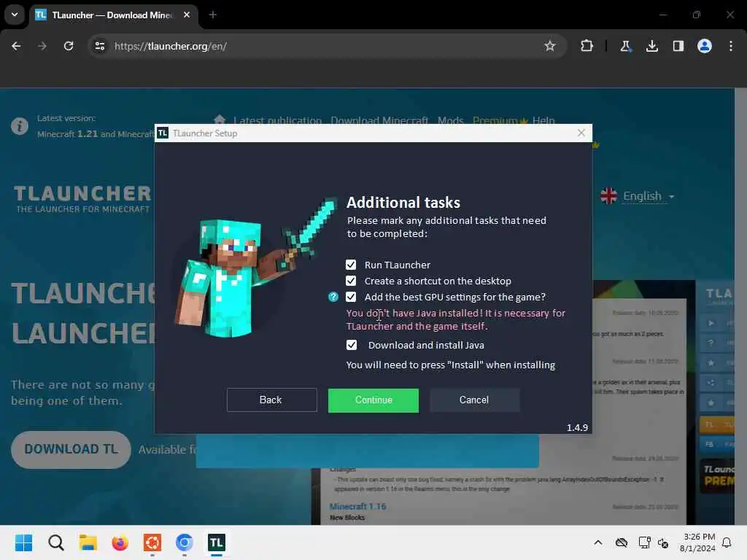
Task: Click the Minecraft 1.16 link
Action: point(357,506)
